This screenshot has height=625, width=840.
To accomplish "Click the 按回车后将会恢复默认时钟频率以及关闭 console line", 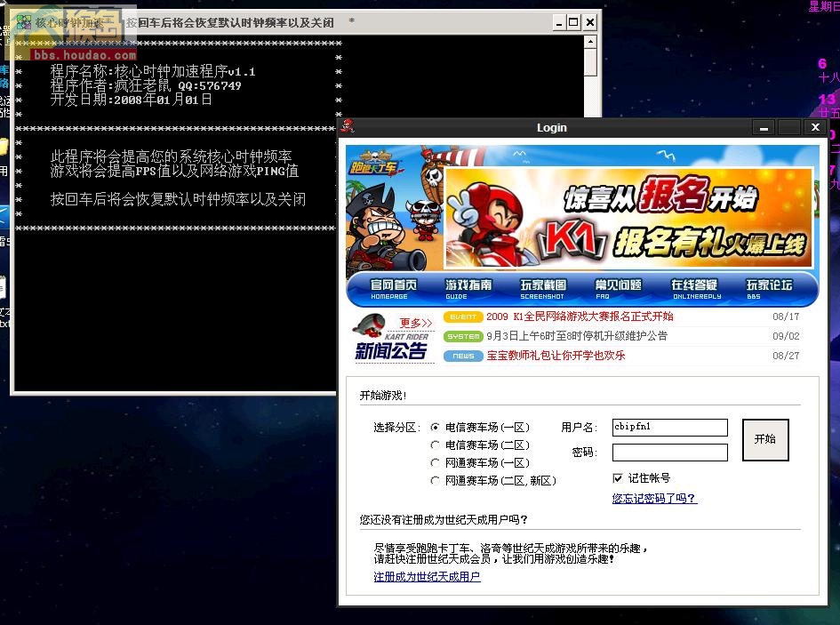I will tap(178, 199).
